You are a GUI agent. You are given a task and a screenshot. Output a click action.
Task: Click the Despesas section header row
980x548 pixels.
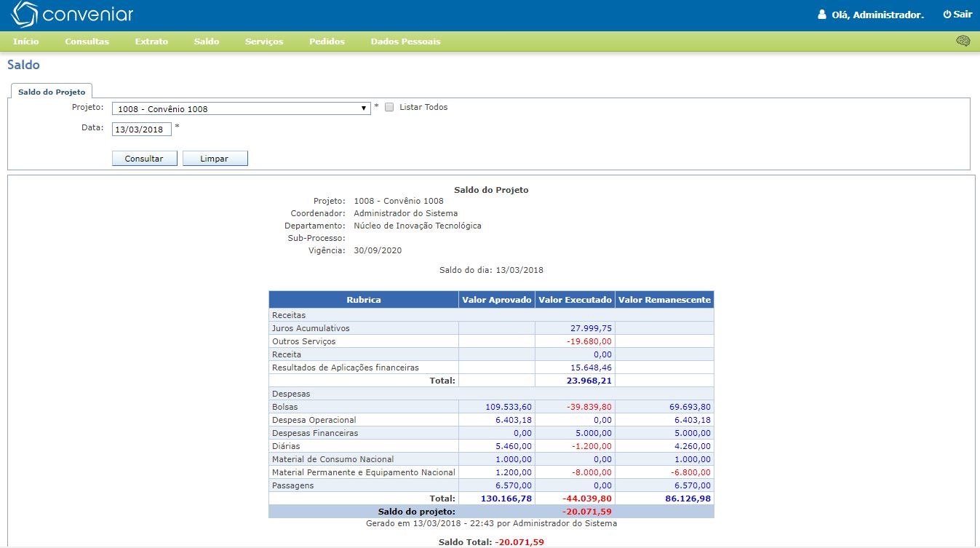click(491, 394)
